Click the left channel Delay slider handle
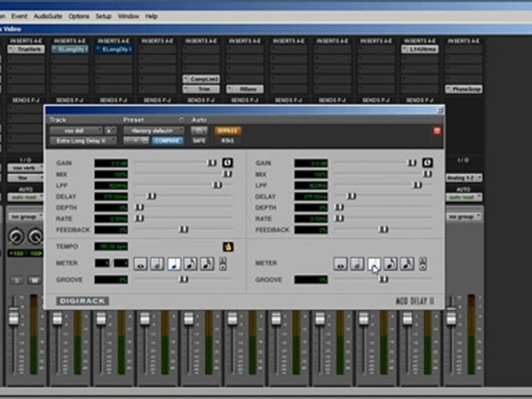 (x=152, y=196)
